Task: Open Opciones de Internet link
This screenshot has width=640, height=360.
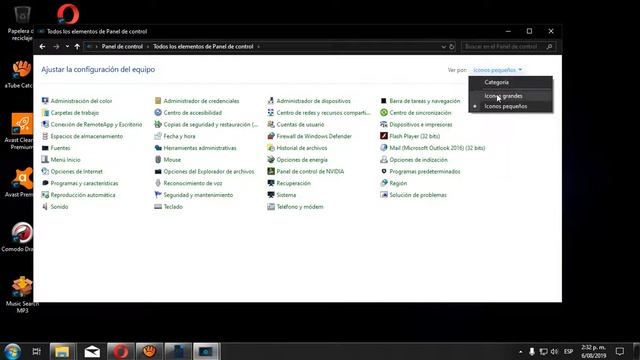Action: (x=76, y=171)
